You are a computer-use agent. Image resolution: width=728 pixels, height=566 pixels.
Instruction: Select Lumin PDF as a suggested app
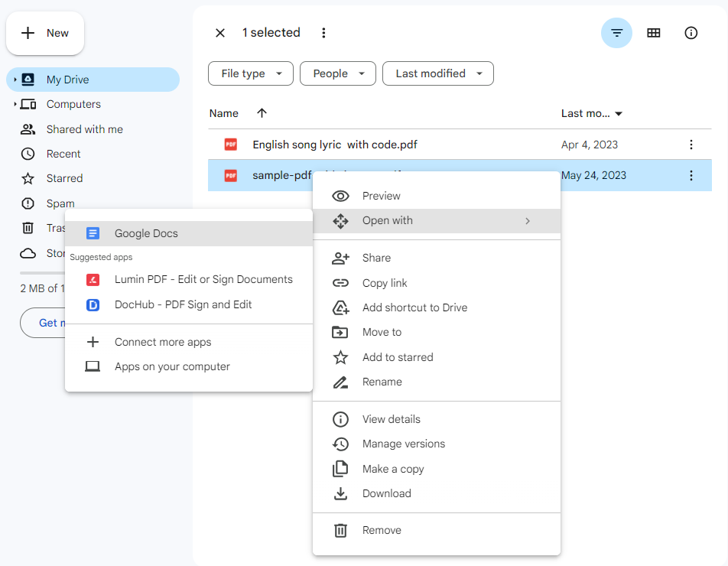pyautogui.click(x=203, y=279)
